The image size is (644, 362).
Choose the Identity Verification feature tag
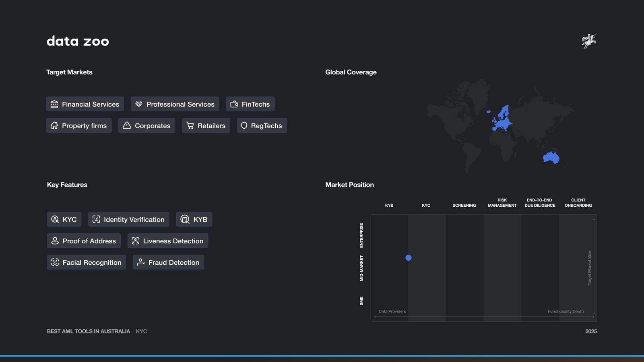129,219
